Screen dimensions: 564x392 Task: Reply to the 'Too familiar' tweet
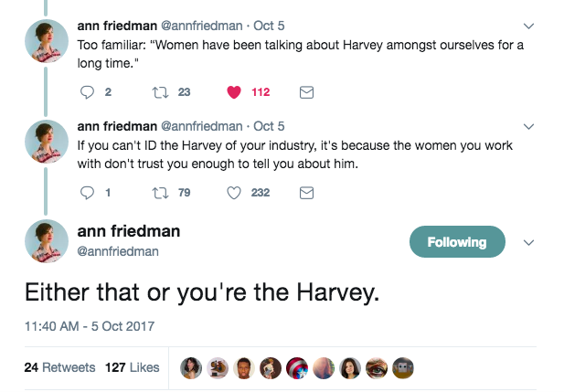(88, 92)
